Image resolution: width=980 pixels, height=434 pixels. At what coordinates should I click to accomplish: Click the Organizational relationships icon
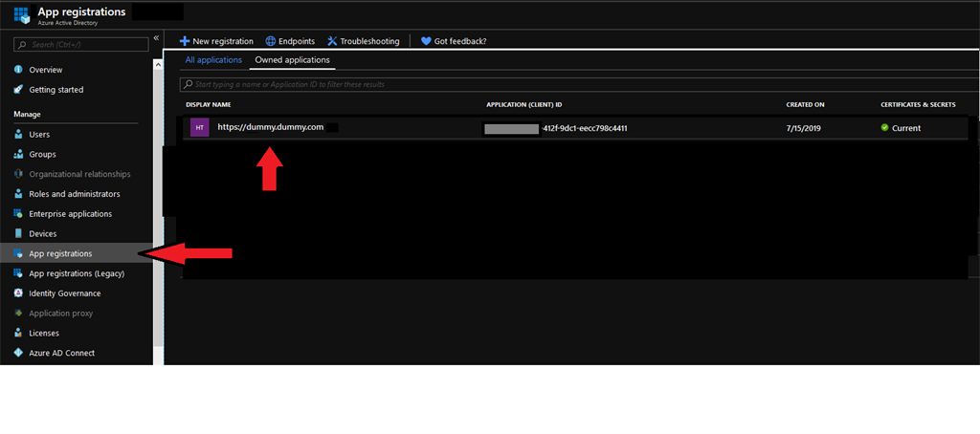(18, 174)
